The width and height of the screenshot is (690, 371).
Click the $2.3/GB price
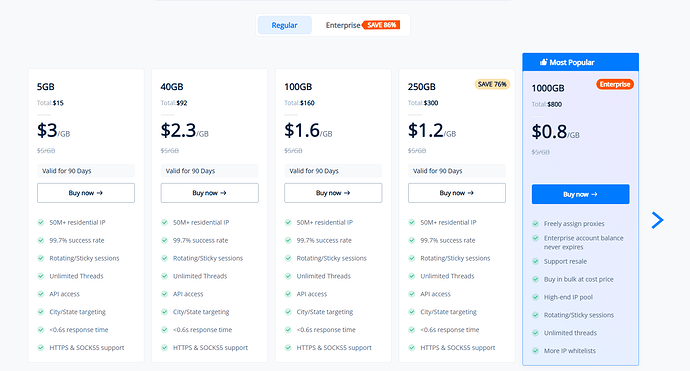[184, 131]
